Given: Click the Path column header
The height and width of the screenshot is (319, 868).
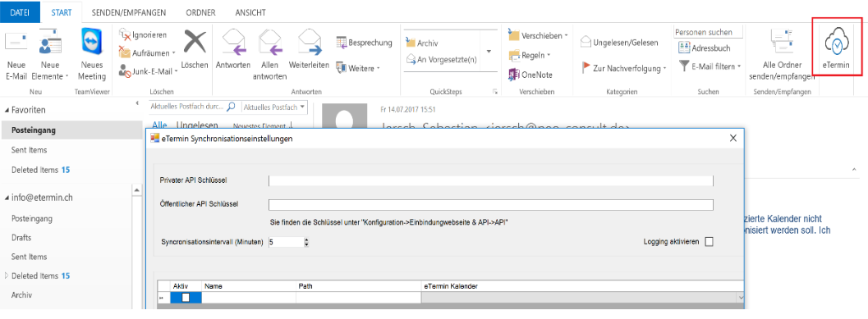Looking at the screenshot, I should click(358, 286).
